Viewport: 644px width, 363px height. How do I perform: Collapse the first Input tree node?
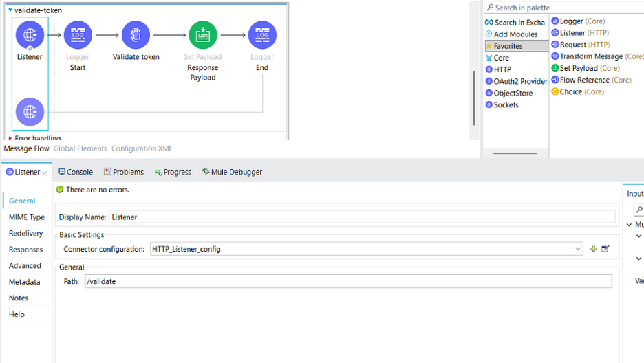click(x=630, y=224)
